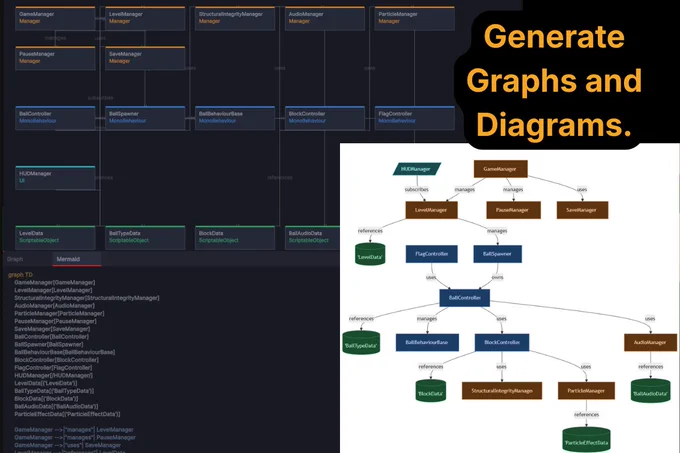
Task: Click 'ParticleEffectData' definition code line
Action: click(x=67, y=414)
